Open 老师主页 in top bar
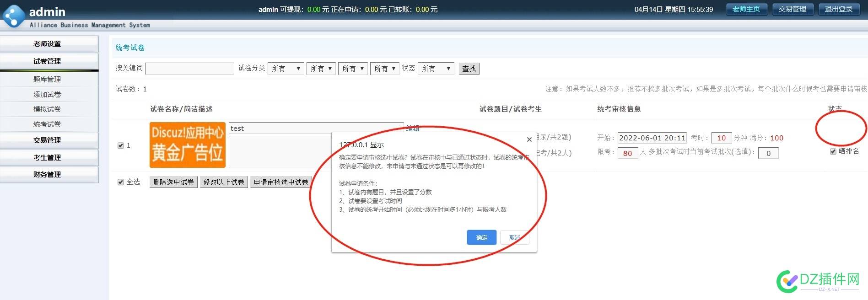Image resolution: width=868 pixels, height=300 pixels. [746, 9]
